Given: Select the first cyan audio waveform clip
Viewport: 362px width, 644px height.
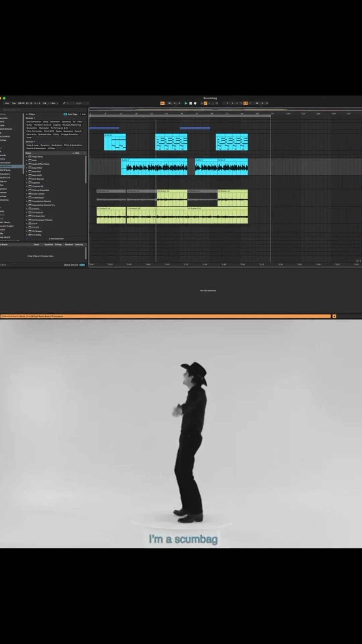Looking at the screenshot, I should tap(154, 167).
